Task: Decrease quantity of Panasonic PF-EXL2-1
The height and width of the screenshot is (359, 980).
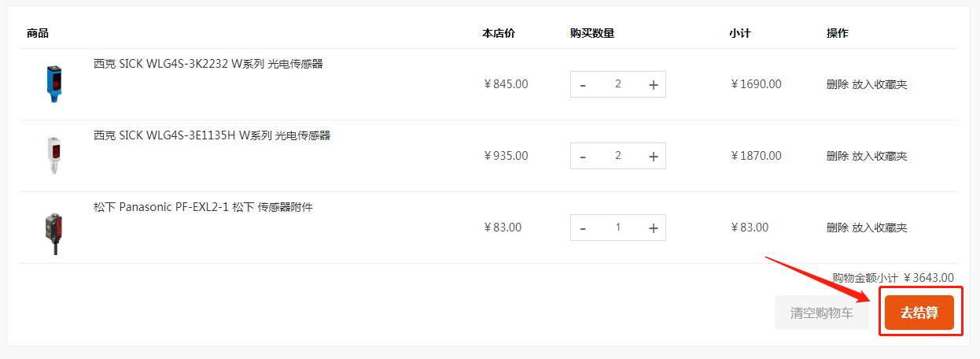Action: click(x=583, y=228)
